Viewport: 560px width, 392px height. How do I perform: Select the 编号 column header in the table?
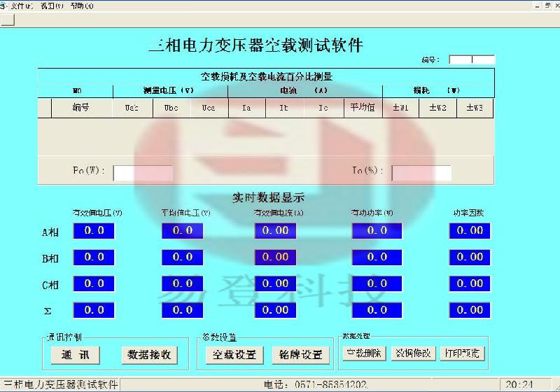pyautogui.click(x=82, y=108)
